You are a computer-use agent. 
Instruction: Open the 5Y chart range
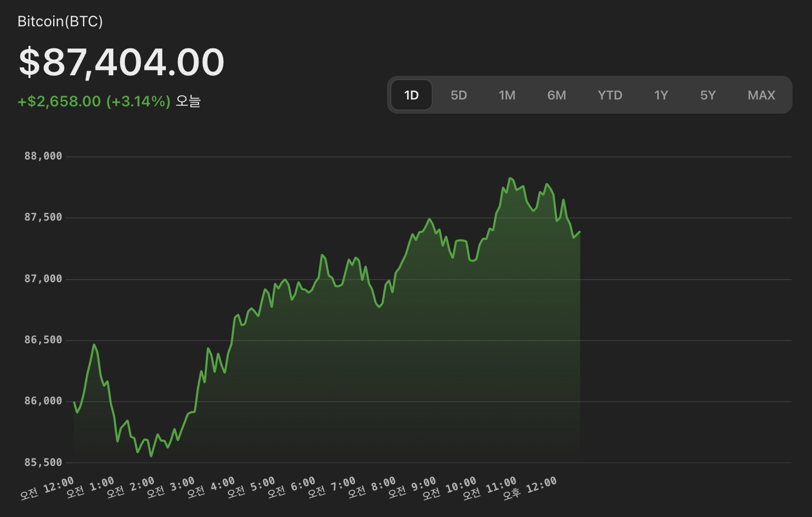point(708,95)
